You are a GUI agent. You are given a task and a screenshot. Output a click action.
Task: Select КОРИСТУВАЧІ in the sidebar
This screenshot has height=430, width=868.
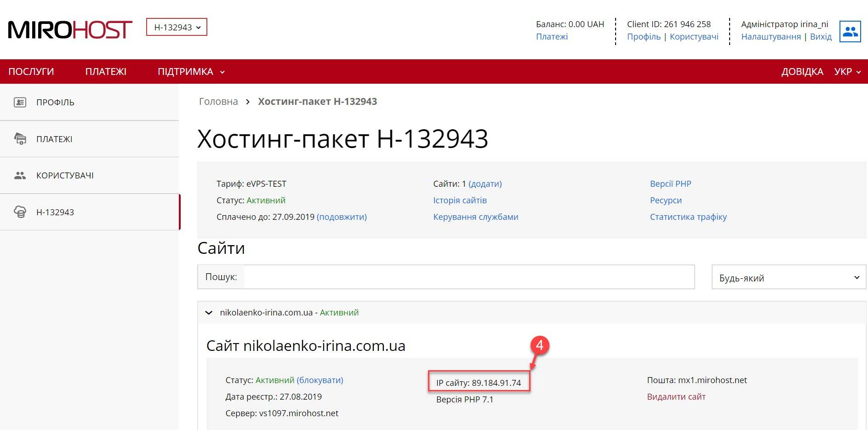click(x=65, y=176)
